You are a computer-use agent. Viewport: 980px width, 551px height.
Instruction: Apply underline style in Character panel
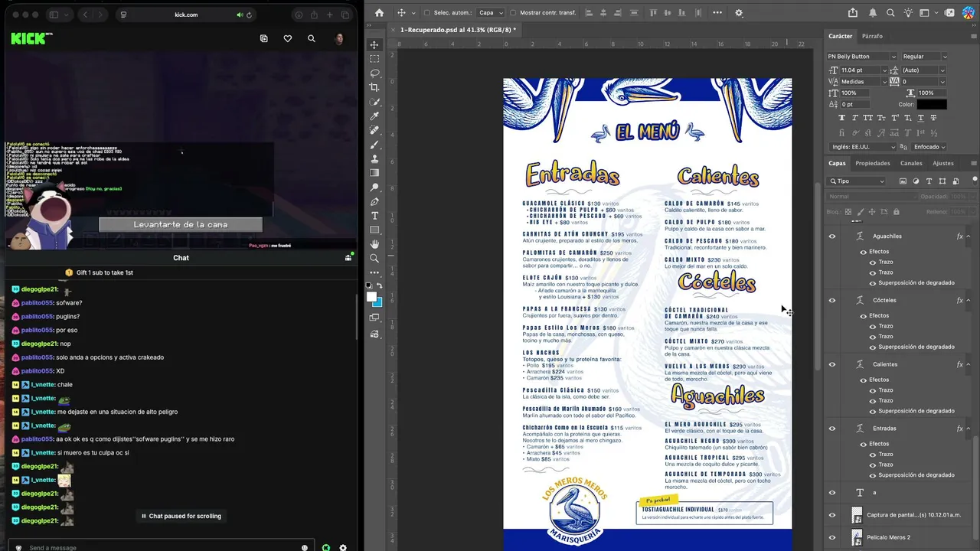click(920, 118)
